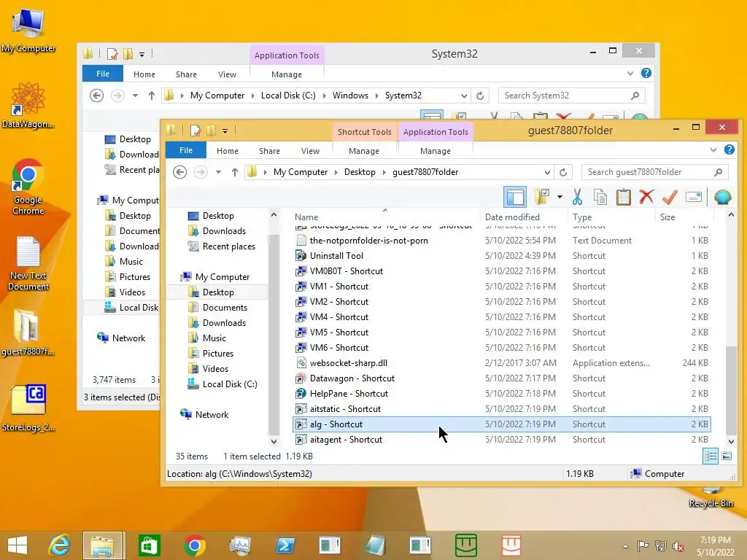Go up one level in System32 window
Image resolution: width=747 pixels, height=560 pixels.
pyautogui.click(x=152, y=96)
